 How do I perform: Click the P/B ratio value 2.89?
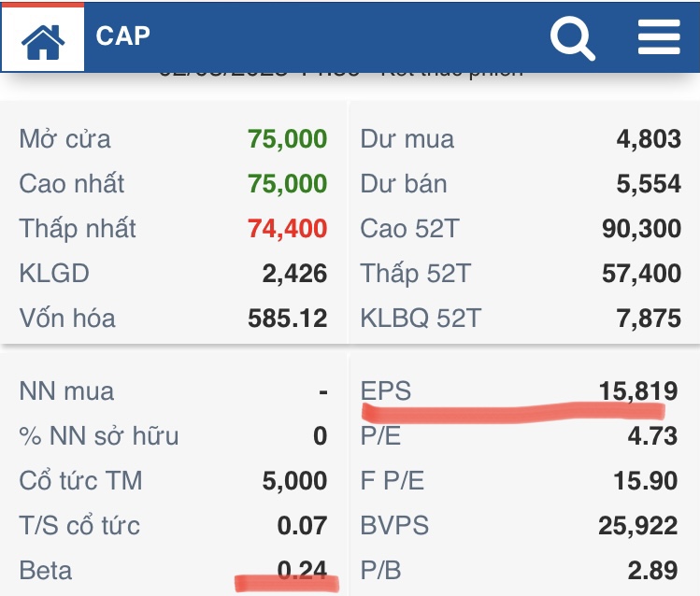click(x=651, y=570)
